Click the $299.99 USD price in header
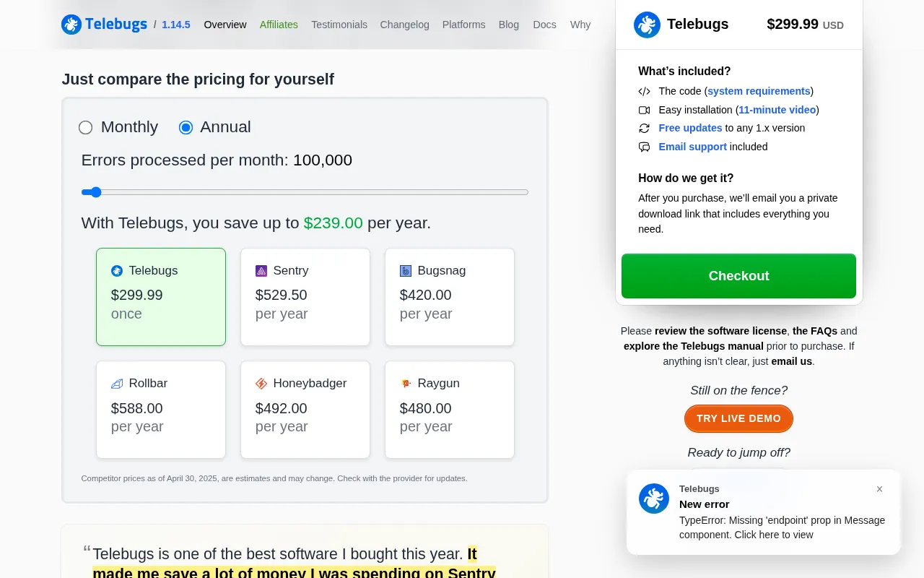The image size is (924, 578). click(805, 25)
